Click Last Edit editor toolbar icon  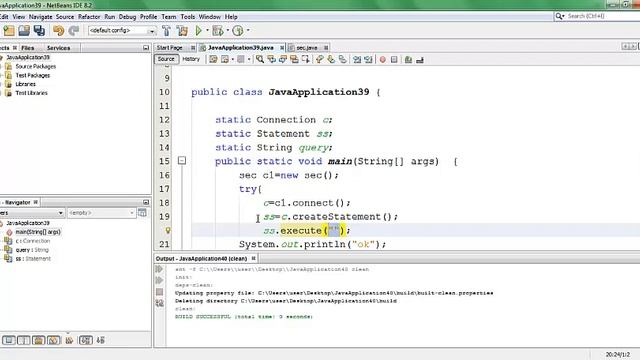click(213, 60)
